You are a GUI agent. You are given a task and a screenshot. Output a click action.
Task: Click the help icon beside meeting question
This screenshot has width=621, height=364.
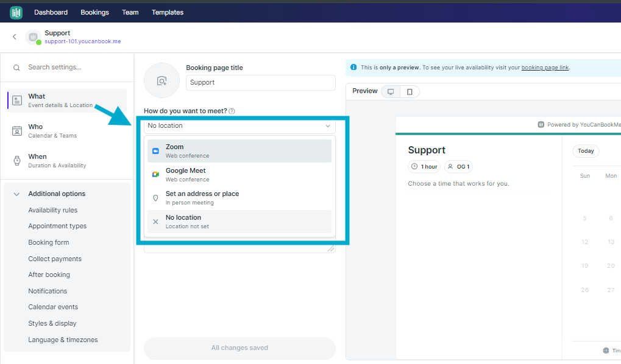232,111
